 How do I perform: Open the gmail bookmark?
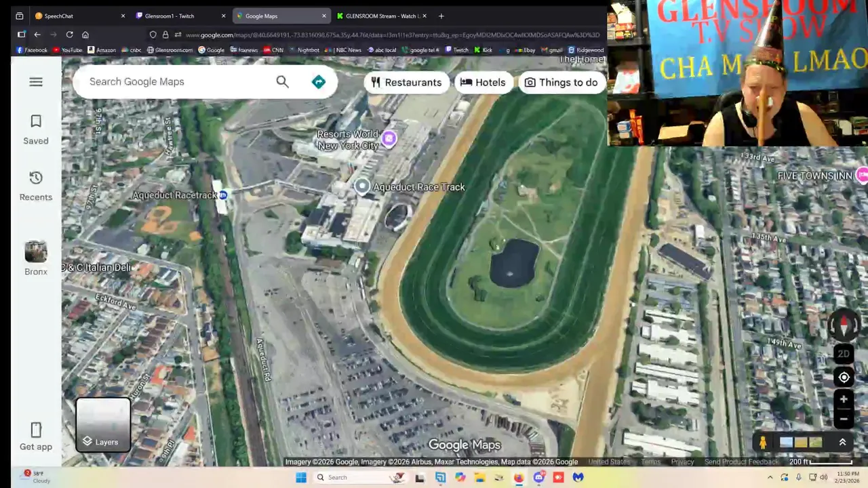tap(551, 50)
